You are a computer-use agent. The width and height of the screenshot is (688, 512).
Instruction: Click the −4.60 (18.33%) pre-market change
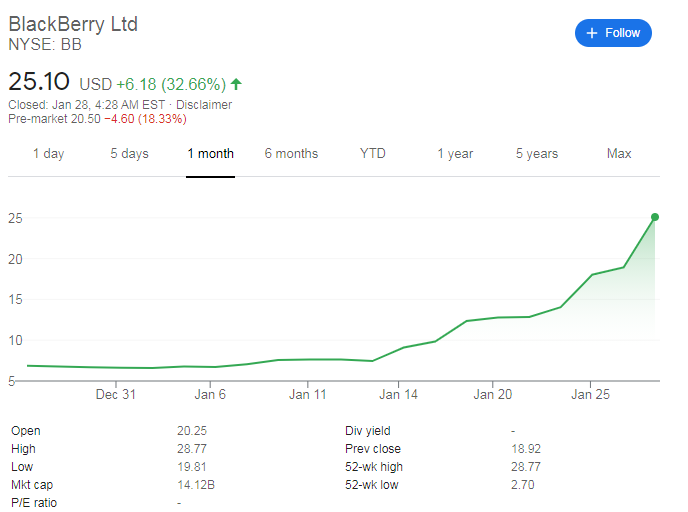tap(145, 119)
